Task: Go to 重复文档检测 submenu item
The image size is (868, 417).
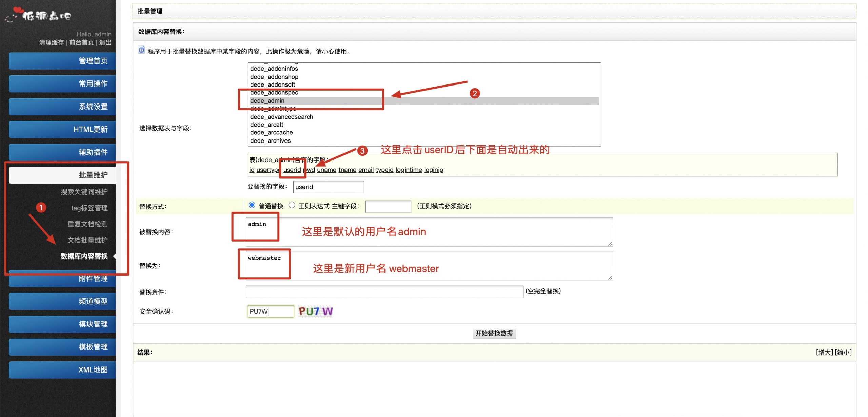Action: [87, 224]
